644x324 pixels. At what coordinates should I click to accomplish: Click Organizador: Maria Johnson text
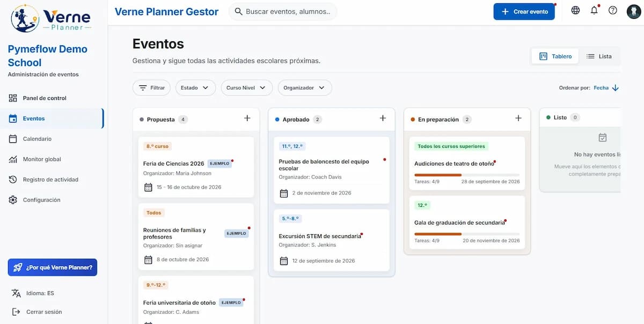pos(177,174)
